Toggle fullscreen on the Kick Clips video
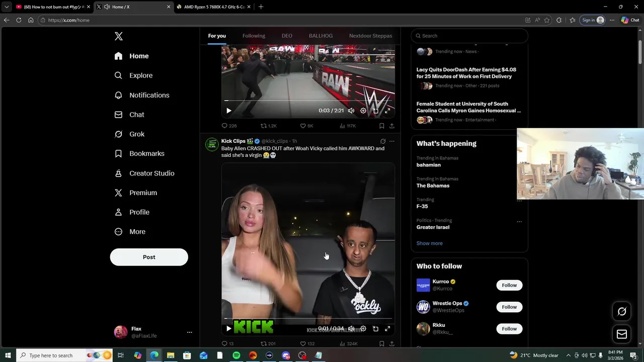 point(387,329)
